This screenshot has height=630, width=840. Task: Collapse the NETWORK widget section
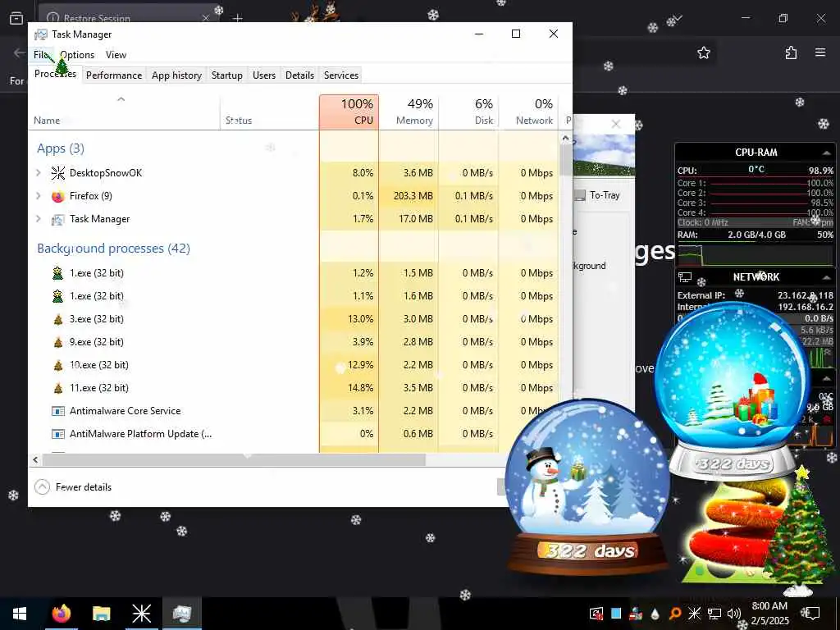(x=827, y=277)
